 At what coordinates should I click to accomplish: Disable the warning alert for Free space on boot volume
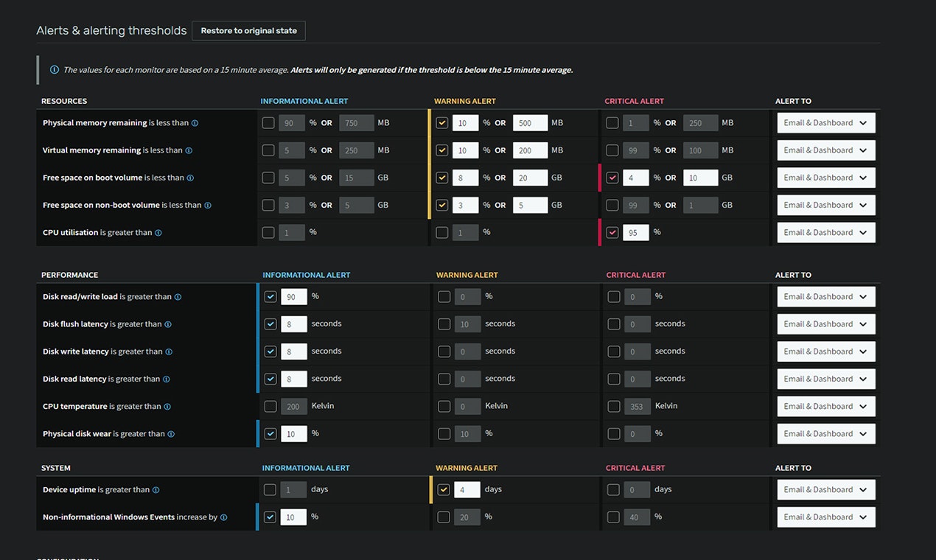coord(442,177)
